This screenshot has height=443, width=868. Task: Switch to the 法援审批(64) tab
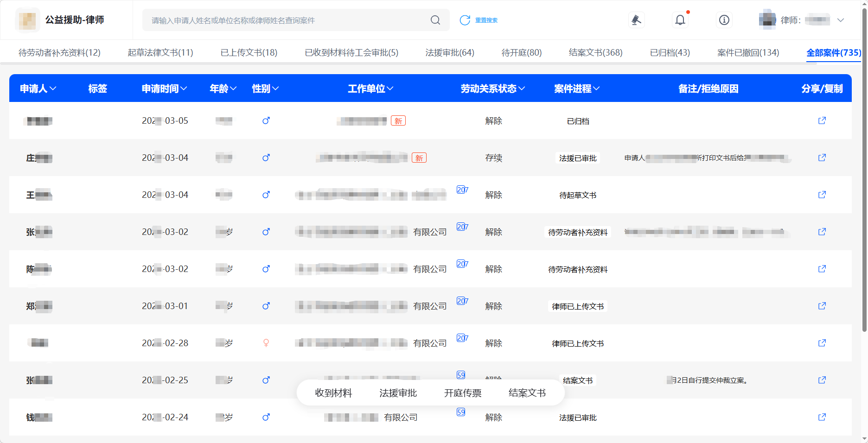pyautogui.click(x=450, y=52)
